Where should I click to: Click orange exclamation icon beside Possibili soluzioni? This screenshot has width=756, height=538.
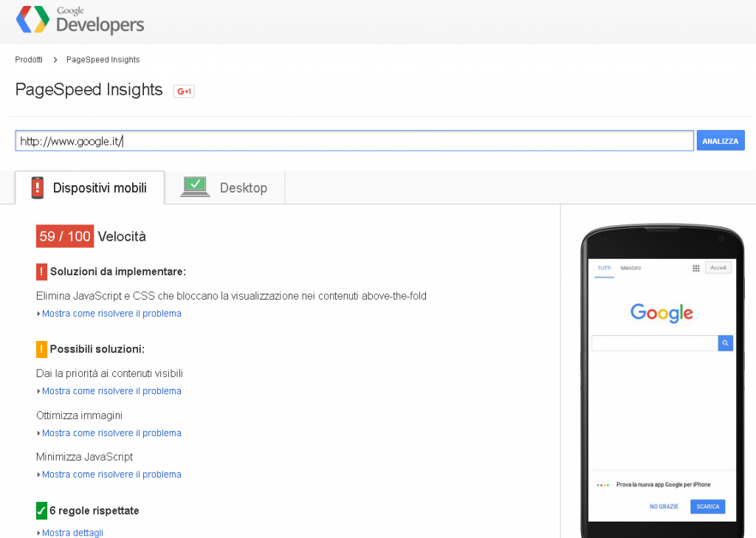(41, 349)
